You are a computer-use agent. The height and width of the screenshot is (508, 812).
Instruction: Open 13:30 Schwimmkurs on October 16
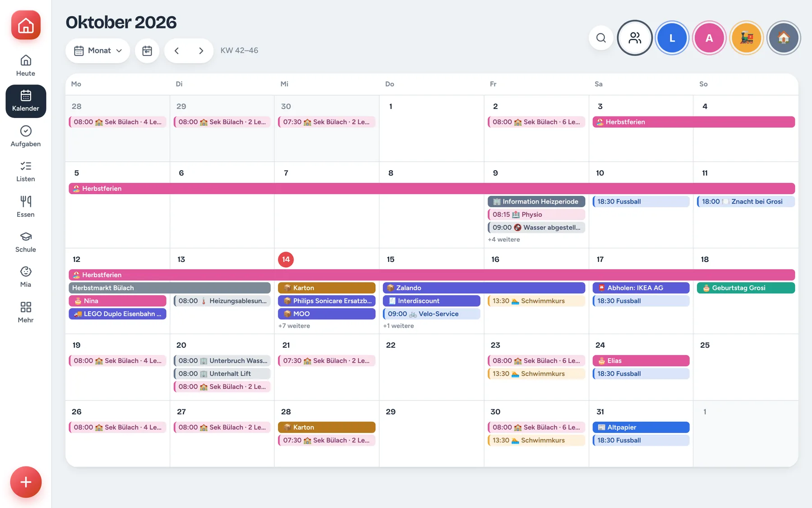tap(536, 301)
